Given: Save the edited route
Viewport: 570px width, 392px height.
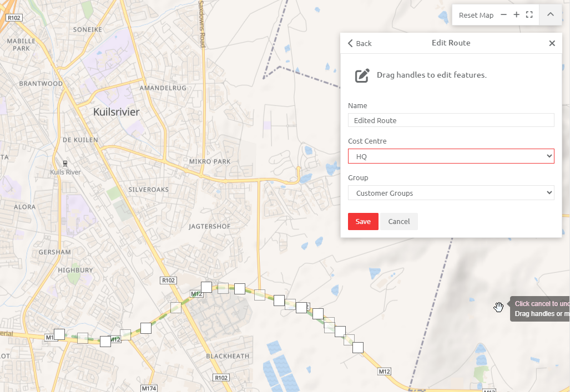Looking at the screenshot, I should click(x=363, y=221).
